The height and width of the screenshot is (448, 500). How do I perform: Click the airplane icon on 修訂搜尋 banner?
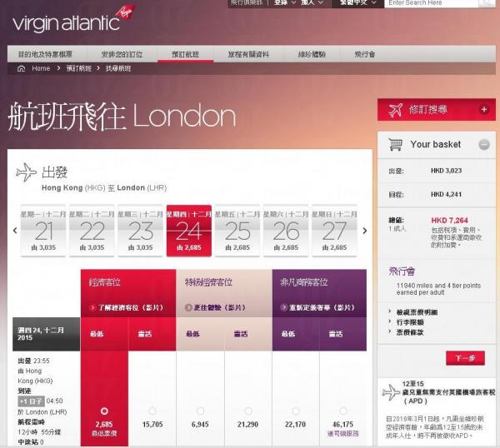pyautogui.click(x=395, y=110)
